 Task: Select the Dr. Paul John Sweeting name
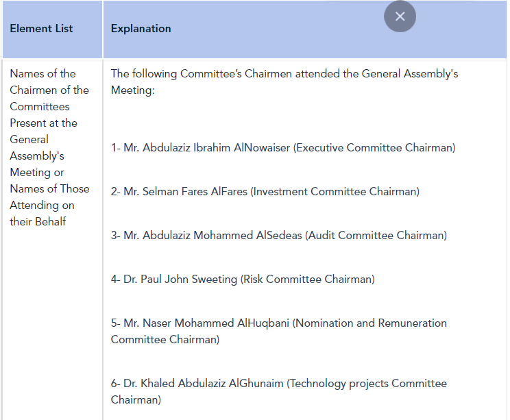180,280
